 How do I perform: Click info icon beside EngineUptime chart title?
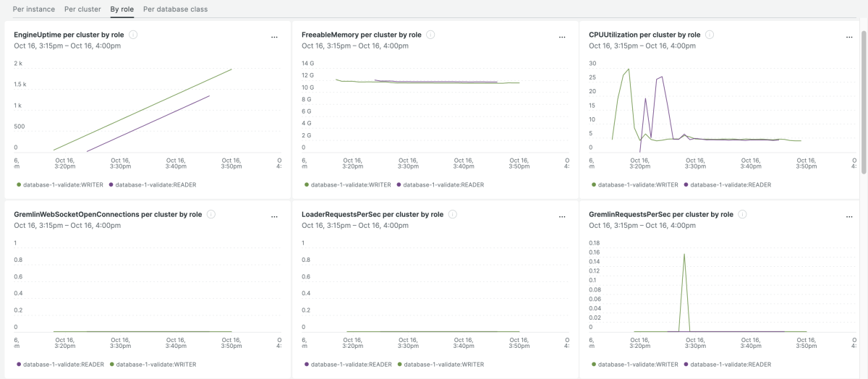pos(133,35)
